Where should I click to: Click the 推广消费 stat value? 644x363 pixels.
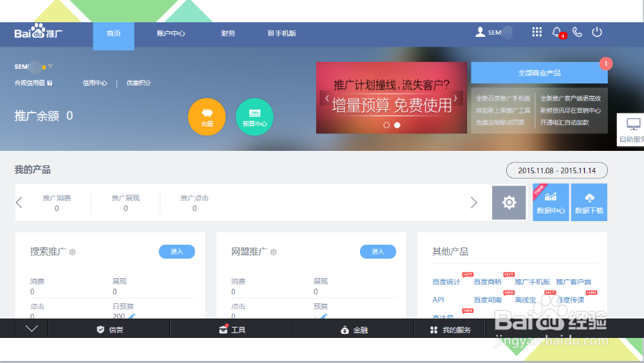click(56, 209)
